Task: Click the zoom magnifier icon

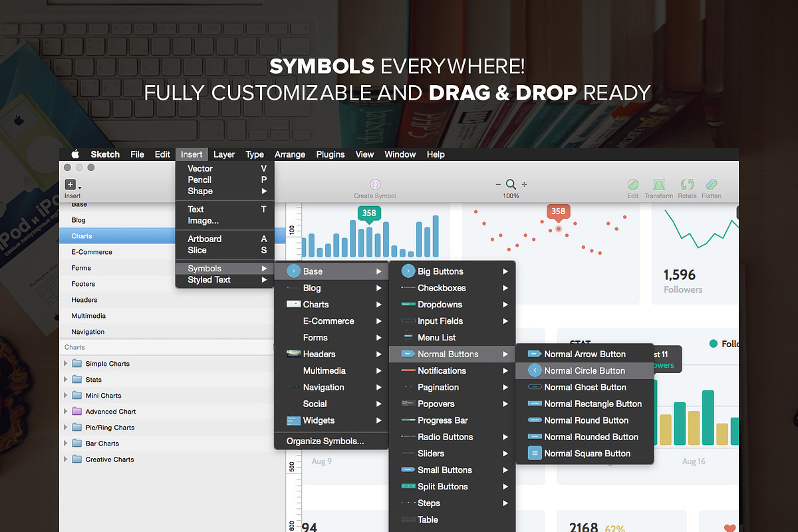Action: click(x=511, y=184)
